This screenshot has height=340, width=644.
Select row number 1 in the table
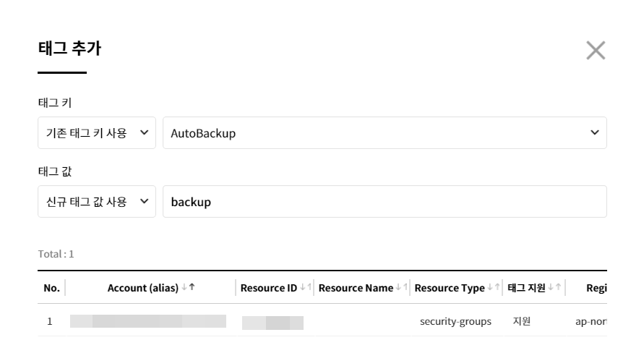coord(49,321)
